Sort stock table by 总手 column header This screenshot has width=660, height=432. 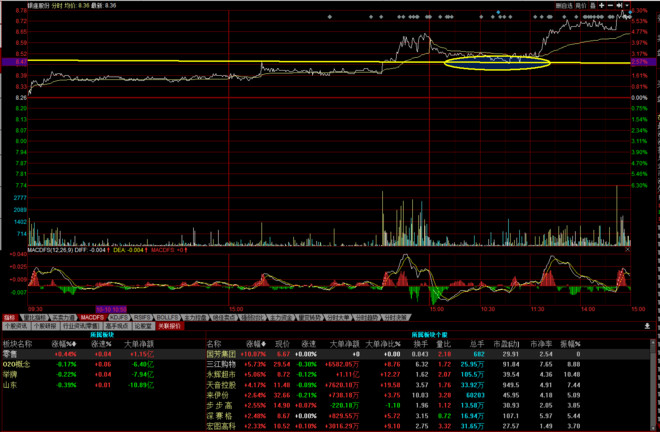[x=477, y=344]
